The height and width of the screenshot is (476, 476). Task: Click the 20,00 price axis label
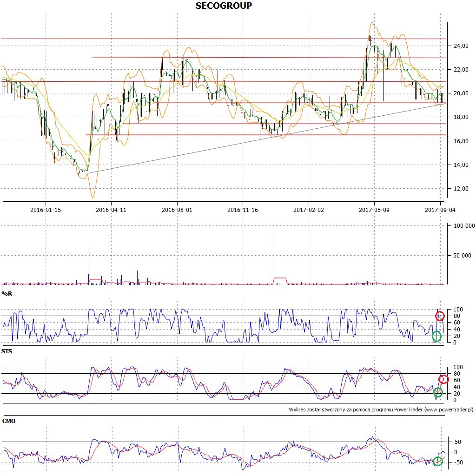pos(461,93)
